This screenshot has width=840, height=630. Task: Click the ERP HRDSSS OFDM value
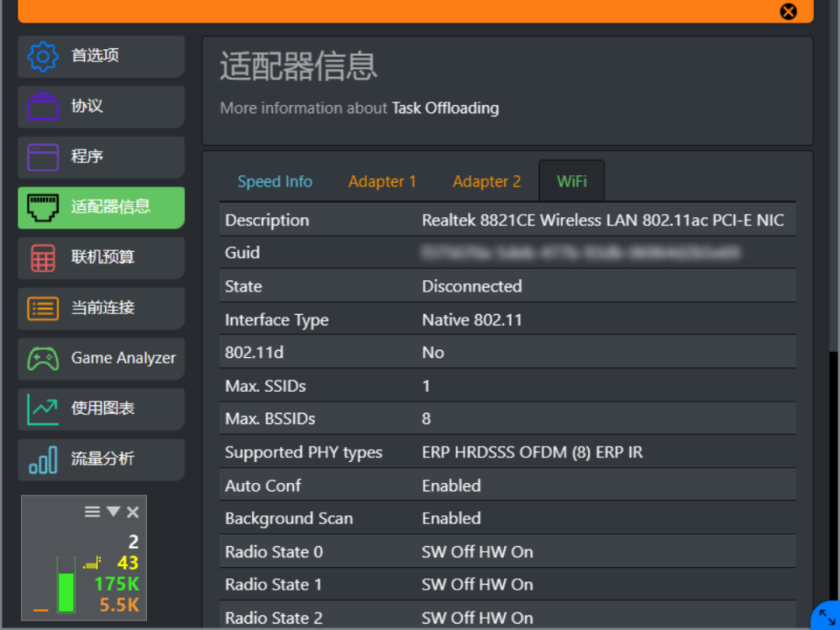pos(532,453)
